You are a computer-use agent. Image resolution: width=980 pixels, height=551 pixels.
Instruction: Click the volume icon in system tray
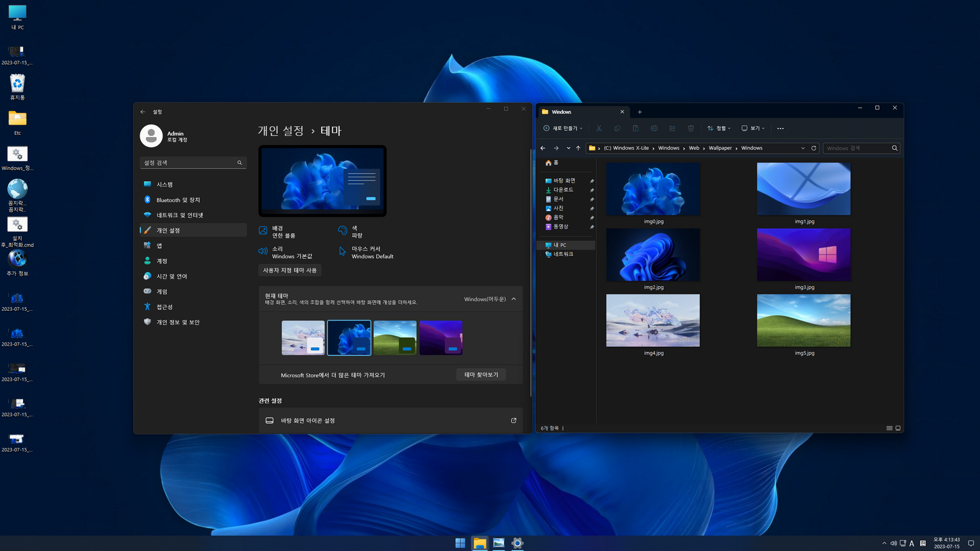(x=893, y=543)
